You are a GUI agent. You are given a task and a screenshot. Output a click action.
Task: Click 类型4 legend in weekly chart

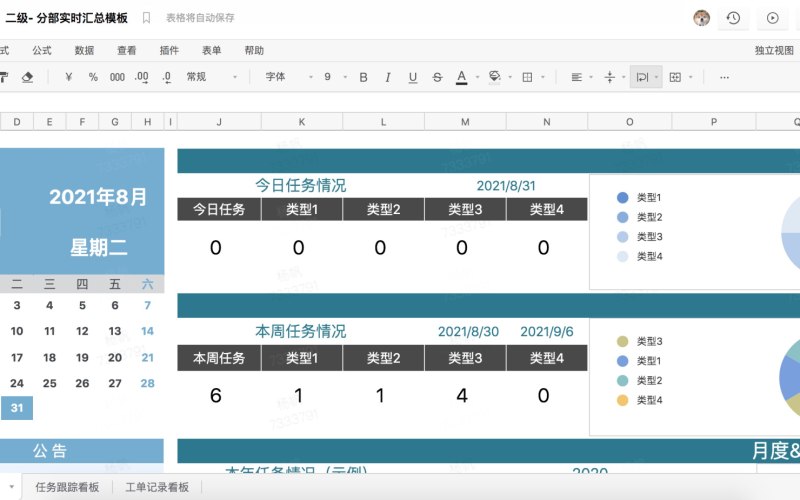pos(639,400)
